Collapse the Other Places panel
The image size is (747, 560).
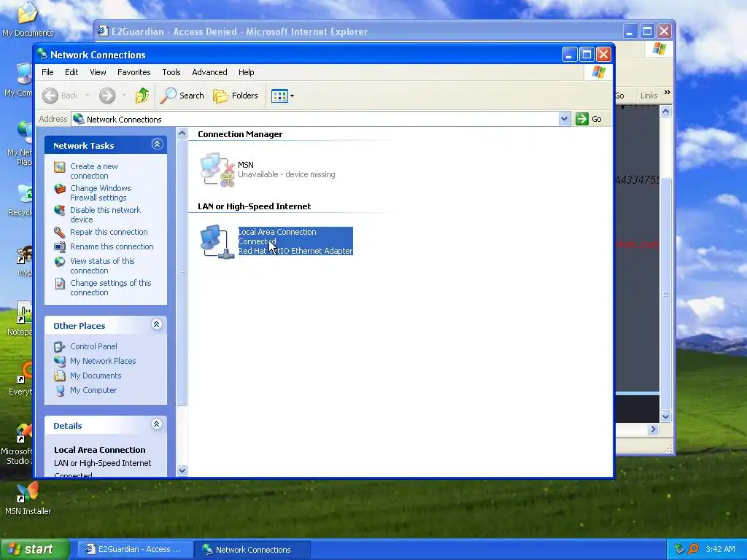(156, 324)
